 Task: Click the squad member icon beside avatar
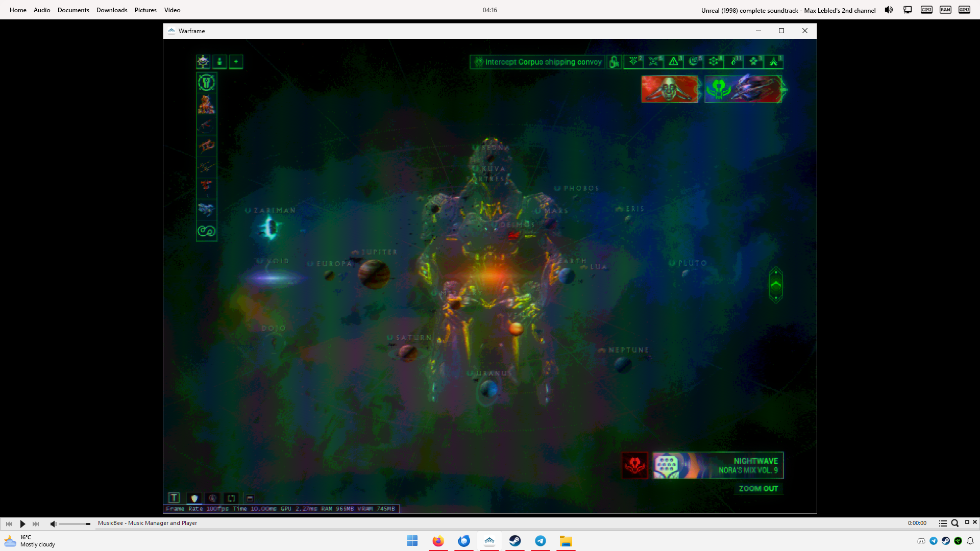pyautogui.click(x=219, y=62)
